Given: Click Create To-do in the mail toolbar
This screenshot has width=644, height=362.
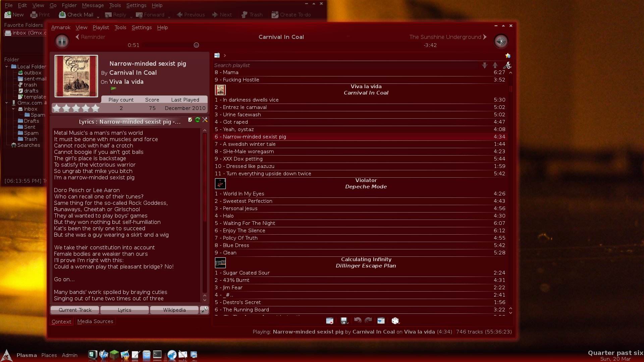Looking at the screenshot, I should [x=291, y=15].
